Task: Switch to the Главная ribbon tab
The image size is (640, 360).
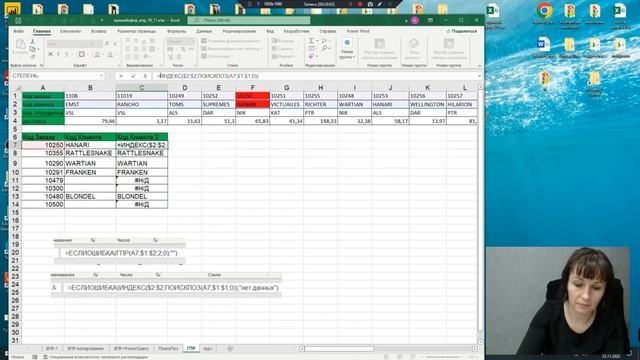Action: tap(42, 31)
